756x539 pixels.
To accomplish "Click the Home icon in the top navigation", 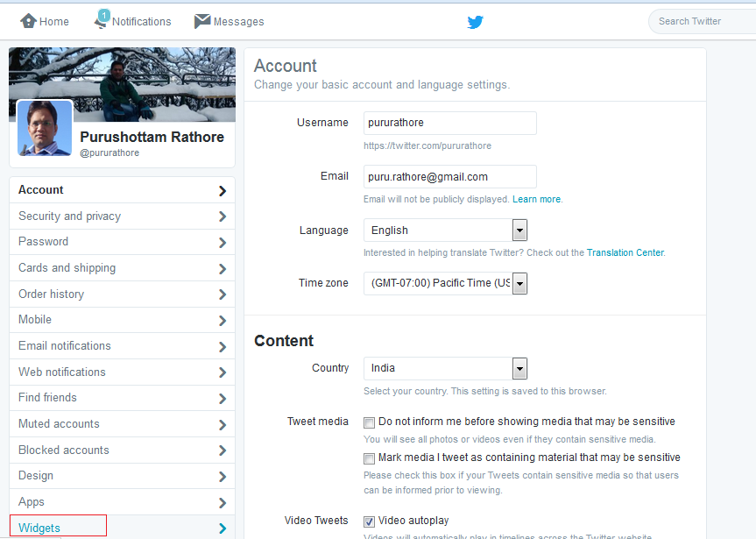I will click(x=28, y=20).
